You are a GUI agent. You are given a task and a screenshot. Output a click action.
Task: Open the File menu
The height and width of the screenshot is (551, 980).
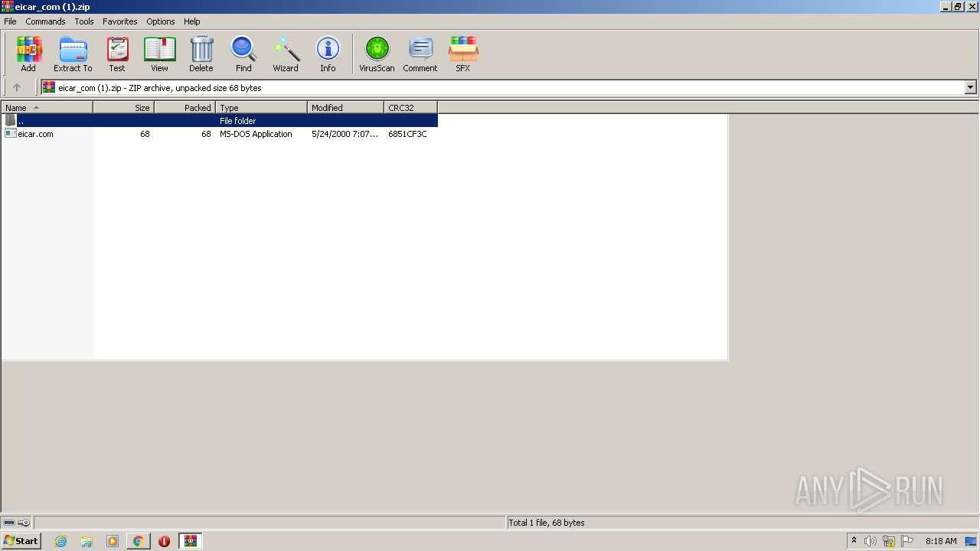tap(10, 21)
